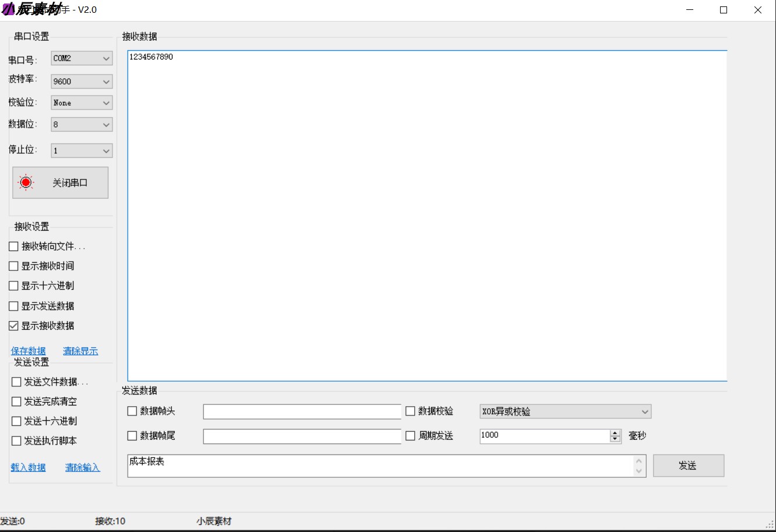This screenshot has height=532, width=776.
Task: Check 发送十六进制 checkbox
Action: click(x=16, y=421)
